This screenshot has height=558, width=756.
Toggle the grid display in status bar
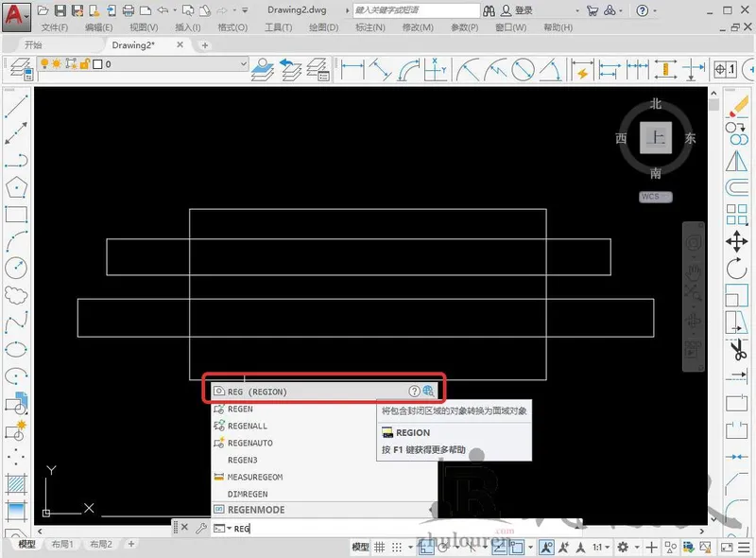click(x=380, y=547)
